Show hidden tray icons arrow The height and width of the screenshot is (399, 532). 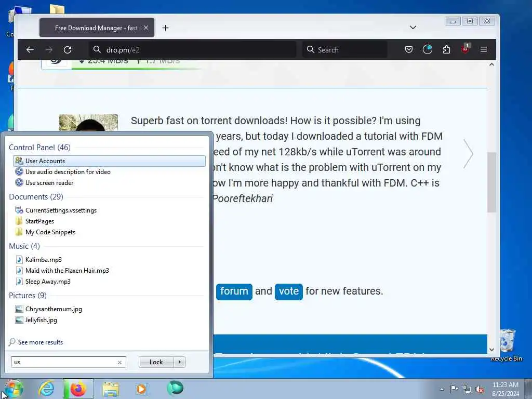442,389
